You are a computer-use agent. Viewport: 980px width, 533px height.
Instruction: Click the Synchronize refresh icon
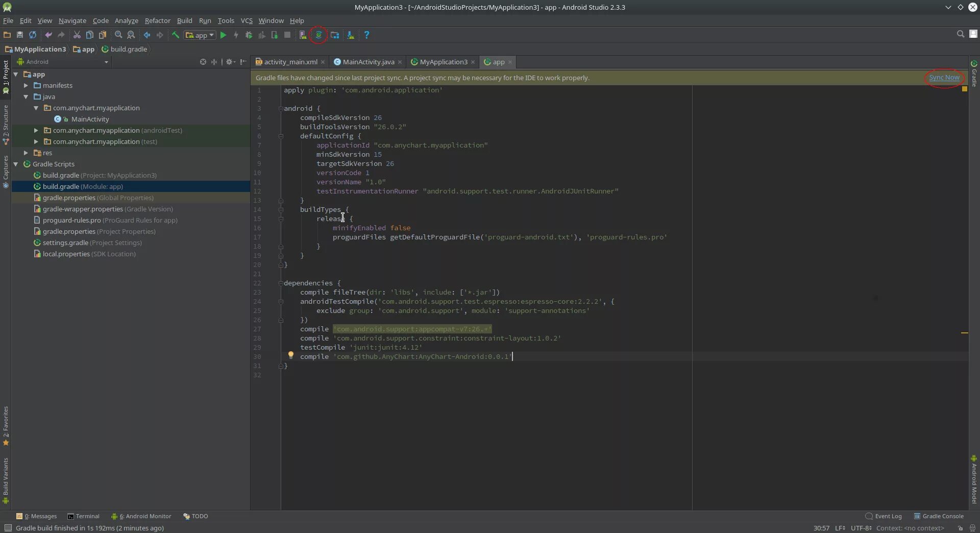point(33,35)
